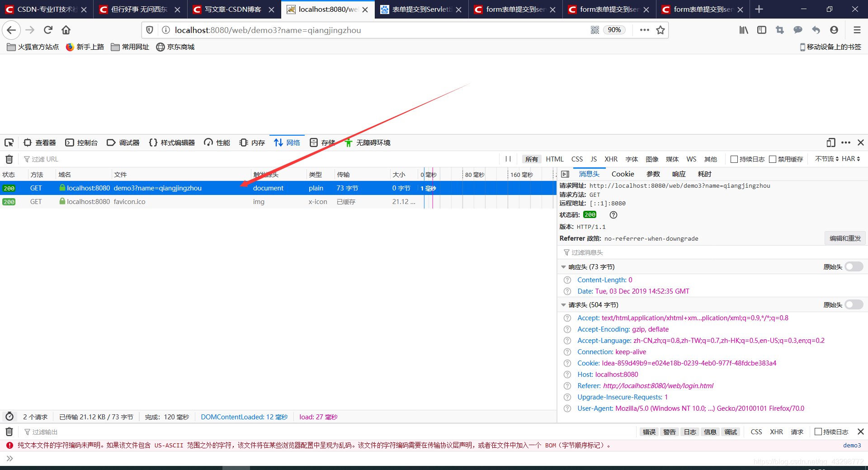Toggle the sidebar view icon
The image size is (868, 470).
click(x=762, y=30)
